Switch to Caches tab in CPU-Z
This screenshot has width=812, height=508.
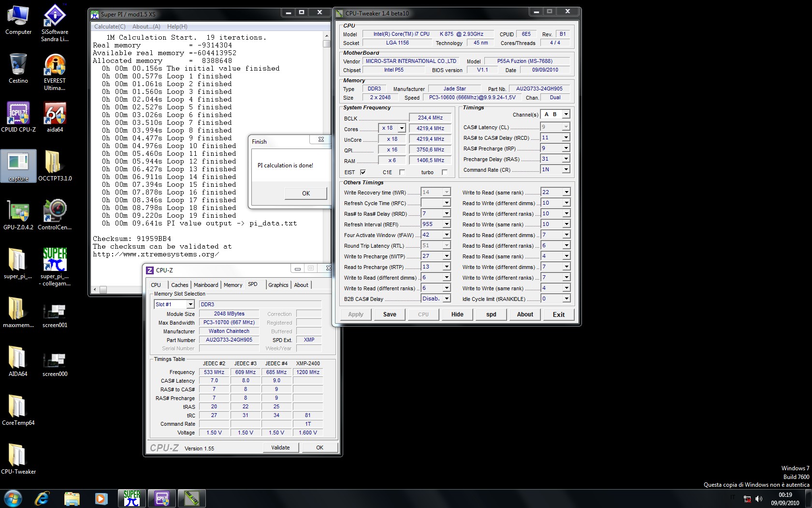click(179, 285)
